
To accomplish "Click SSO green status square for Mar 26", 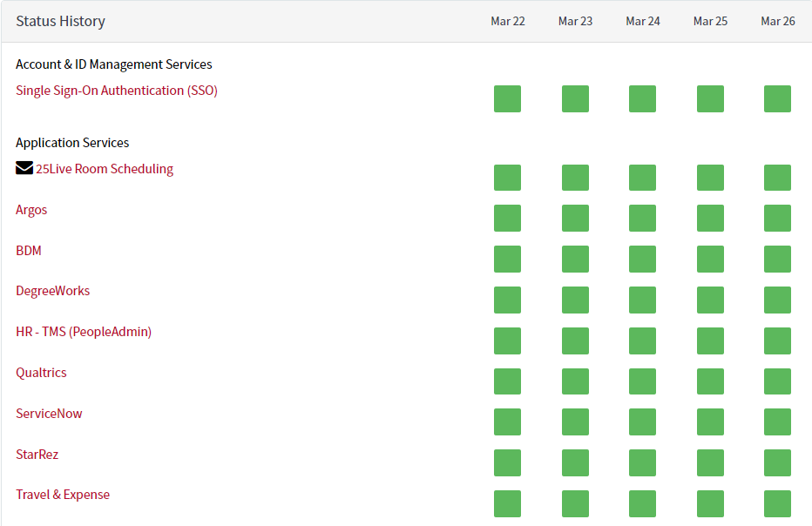I will tap(778, 99).
